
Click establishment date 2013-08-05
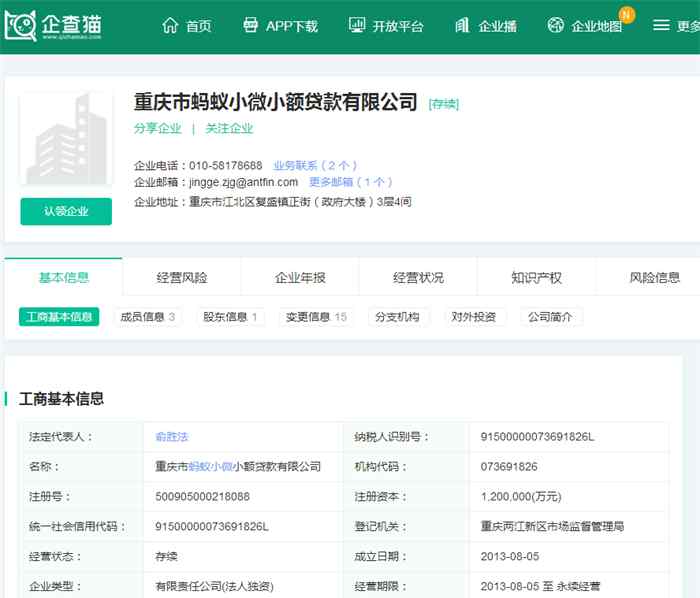[510, 556]
